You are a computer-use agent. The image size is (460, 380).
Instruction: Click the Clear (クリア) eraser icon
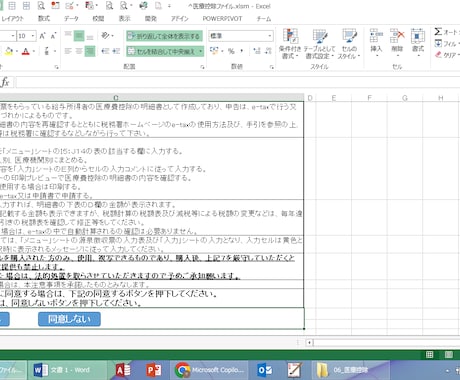[438, 55]
